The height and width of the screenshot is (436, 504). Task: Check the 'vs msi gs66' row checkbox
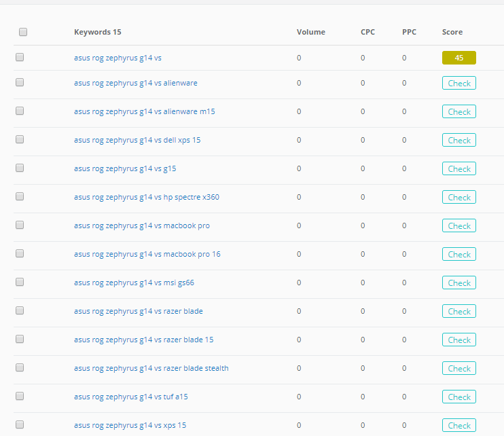pyautogui.click(x=20, y=282)
